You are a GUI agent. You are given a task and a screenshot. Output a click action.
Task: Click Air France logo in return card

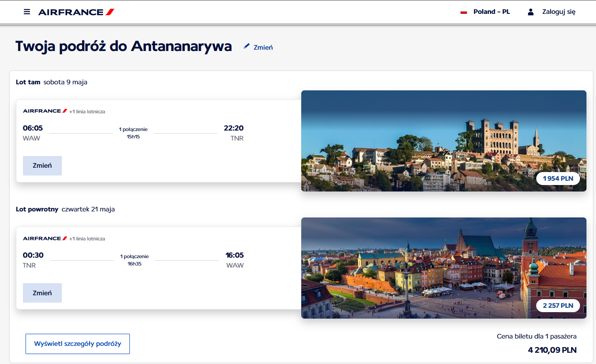pos(45,239)
